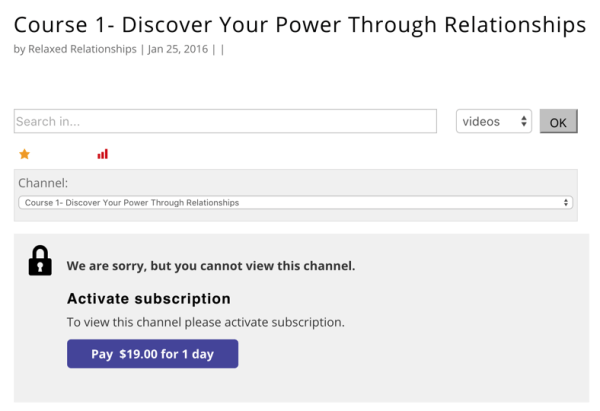The height and width of the screenshot is (411, 600).
Task: Click the cannot view this channel message
Action: coord(211,266)
